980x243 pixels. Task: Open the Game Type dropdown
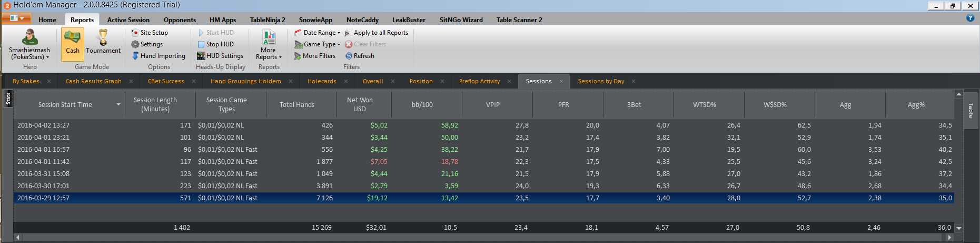pyautogui.click(x=317, y=44)
